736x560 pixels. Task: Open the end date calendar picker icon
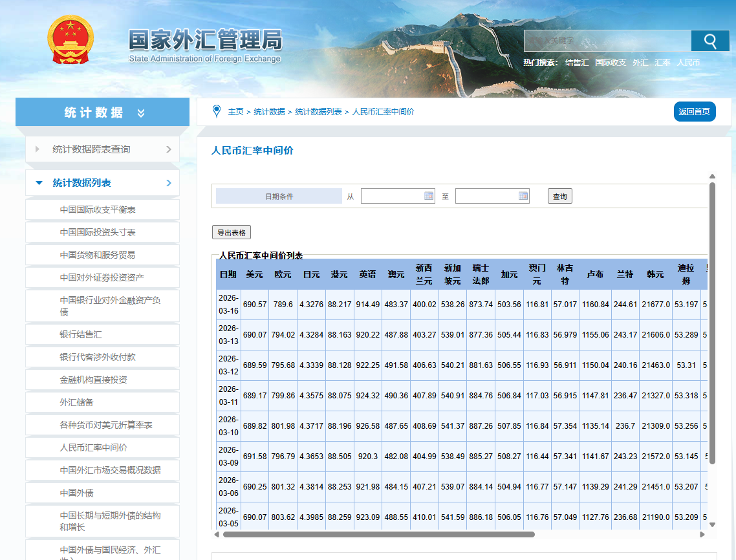(523, 196)
